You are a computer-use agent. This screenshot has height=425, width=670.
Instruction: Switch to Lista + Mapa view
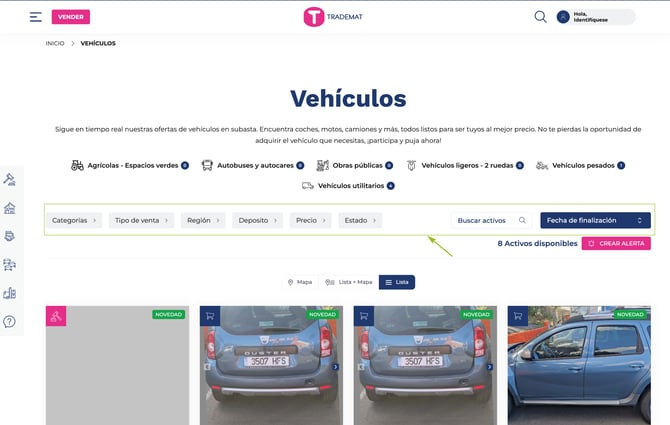click(348, 282)
